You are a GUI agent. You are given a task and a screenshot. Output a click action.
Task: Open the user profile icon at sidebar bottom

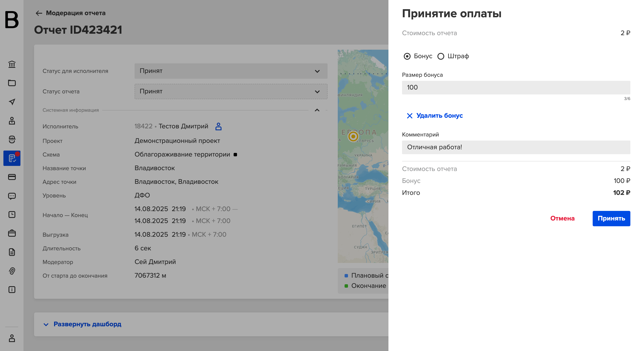pos(12,338)
